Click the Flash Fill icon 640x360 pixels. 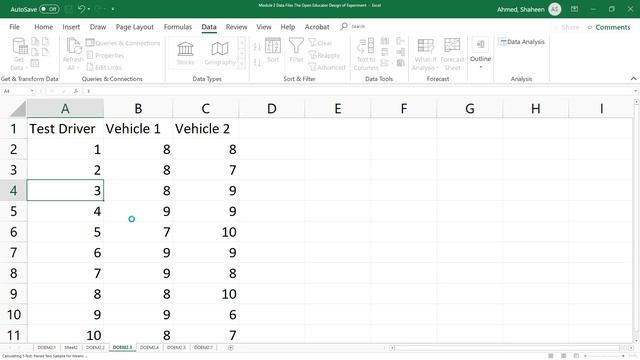[x=385, y=40]
